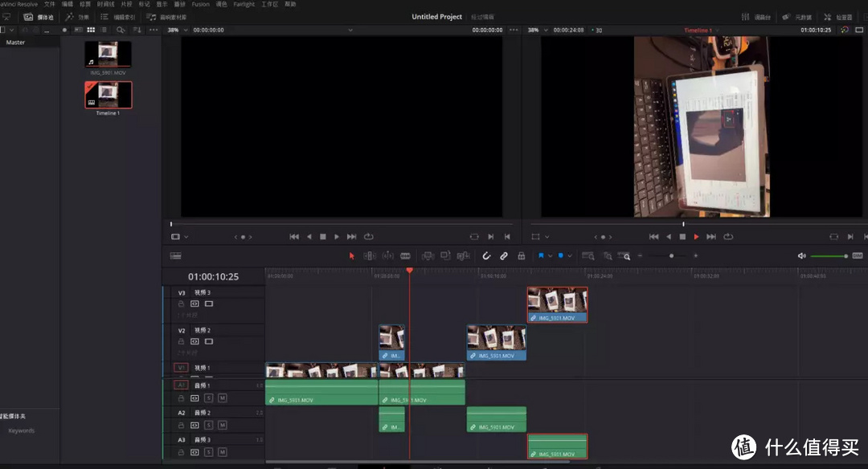868x469 pixels.
Task: Open the marker color dropdown arrow
Action: (x=570, y=256)
